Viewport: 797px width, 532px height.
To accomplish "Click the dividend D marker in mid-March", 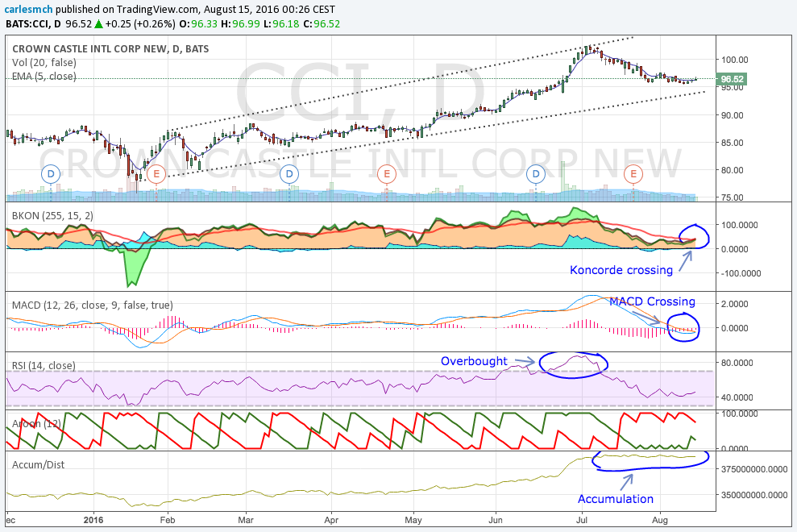I will (x=289, y=174).
